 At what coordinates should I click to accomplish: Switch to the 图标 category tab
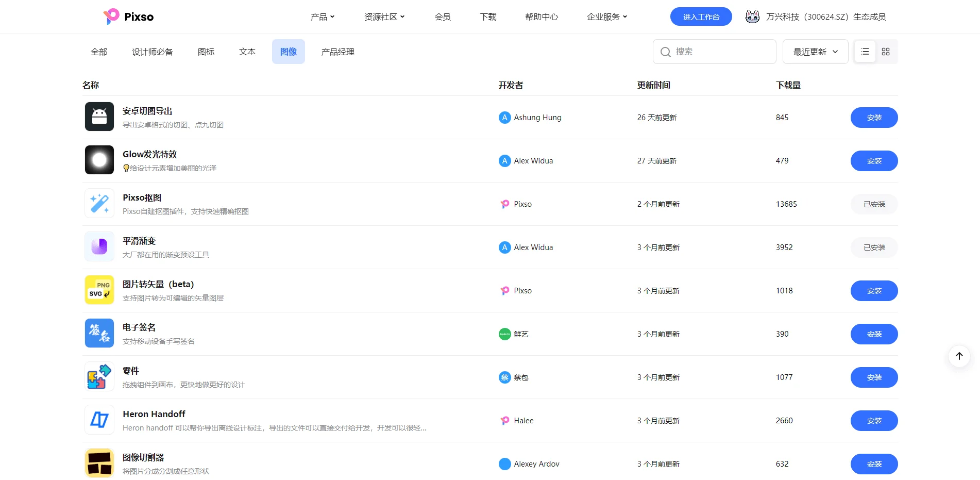tap(206, 52)
